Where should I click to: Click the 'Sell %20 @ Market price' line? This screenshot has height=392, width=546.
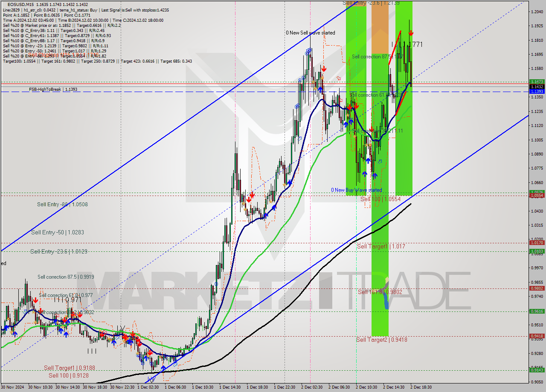pyautogui.click(x=62, y=25)
